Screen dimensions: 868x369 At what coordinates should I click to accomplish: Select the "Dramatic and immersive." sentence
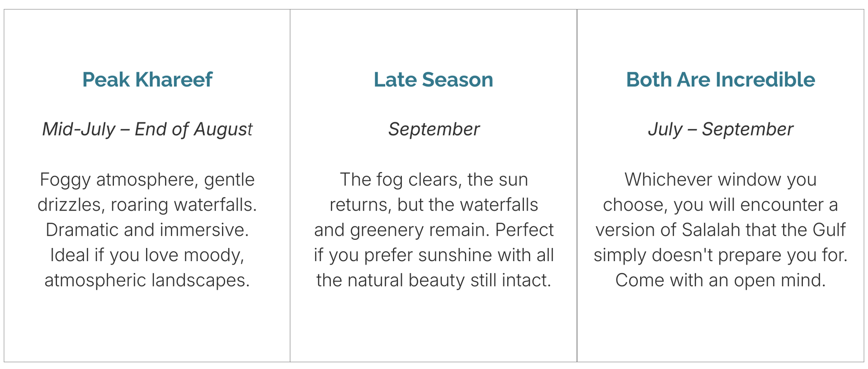[147, 230]
